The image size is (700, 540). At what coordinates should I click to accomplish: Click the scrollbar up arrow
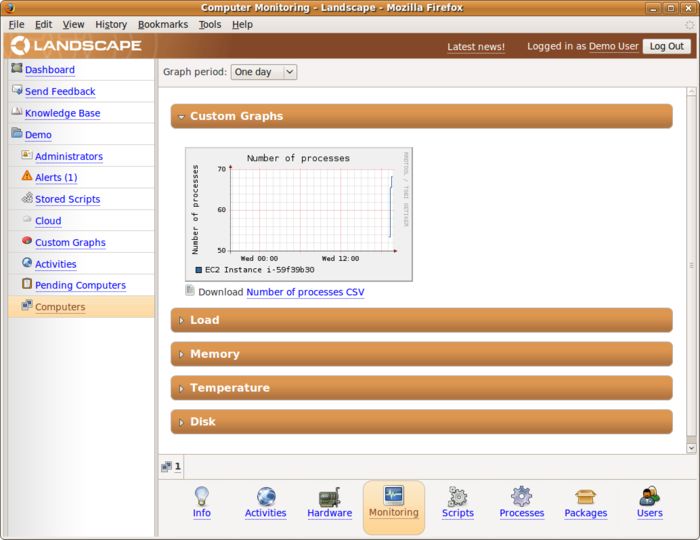(691, 91)
